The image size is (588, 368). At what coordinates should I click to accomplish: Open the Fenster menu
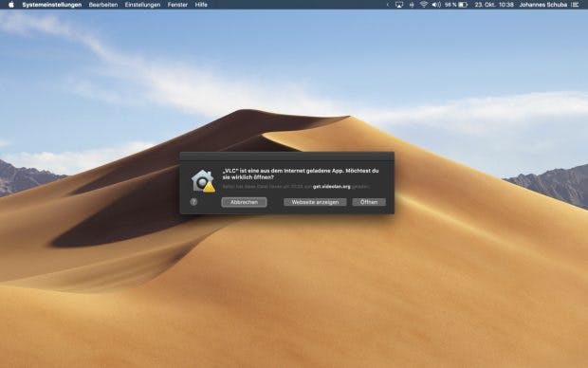coord(177,5)
